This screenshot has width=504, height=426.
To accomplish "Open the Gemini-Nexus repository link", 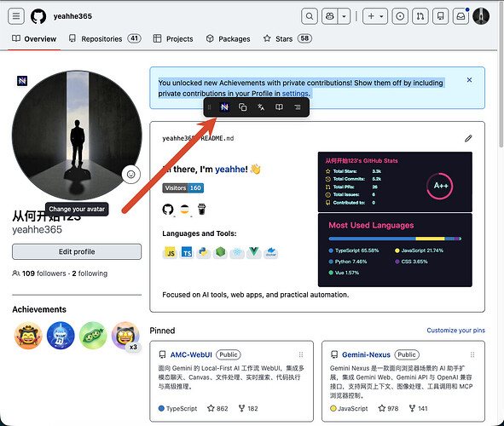I will pyautogui.click(x=366, y=354).
